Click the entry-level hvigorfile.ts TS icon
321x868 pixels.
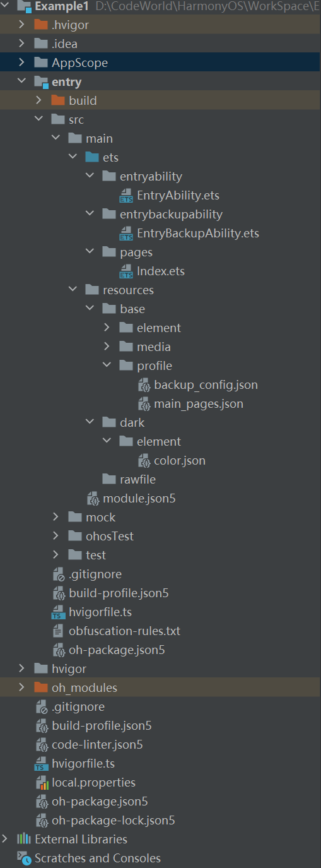tap(58, 612)
